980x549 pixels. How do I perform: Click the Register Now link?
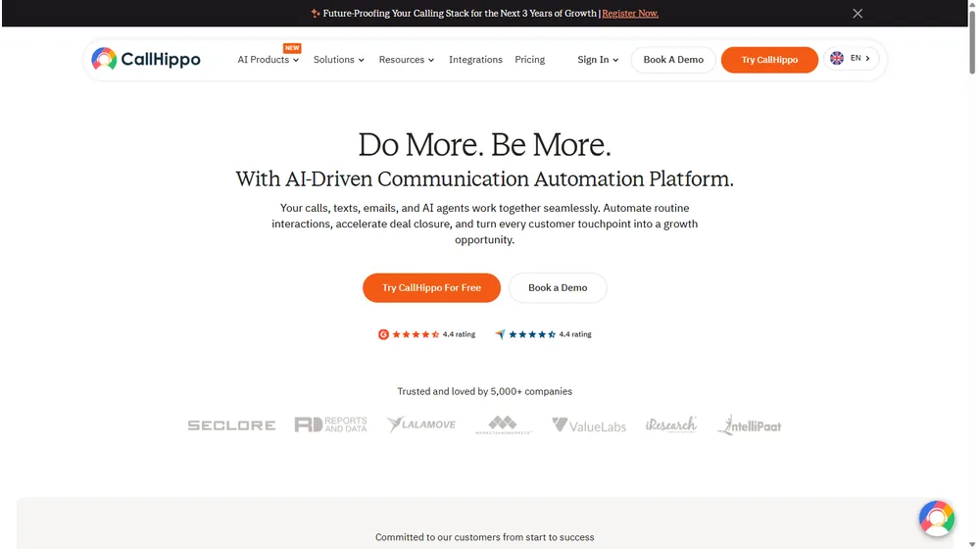(630, 13)
